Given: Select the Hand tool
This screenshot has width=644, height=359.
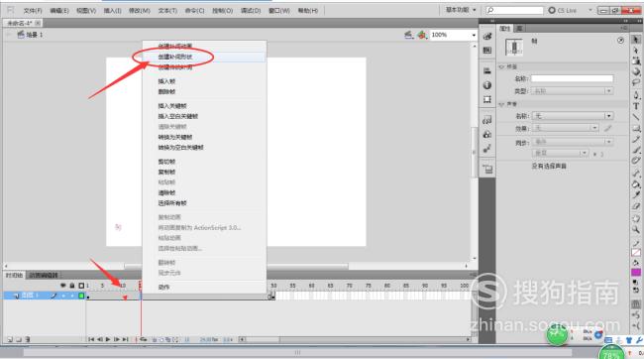Looking at the screenshot, I should tap(636, 218).
